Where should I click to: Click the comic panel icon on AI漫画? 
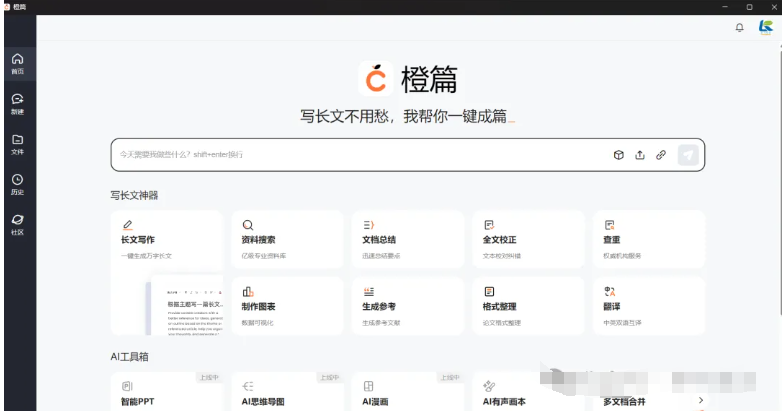(x=369, y=386)
